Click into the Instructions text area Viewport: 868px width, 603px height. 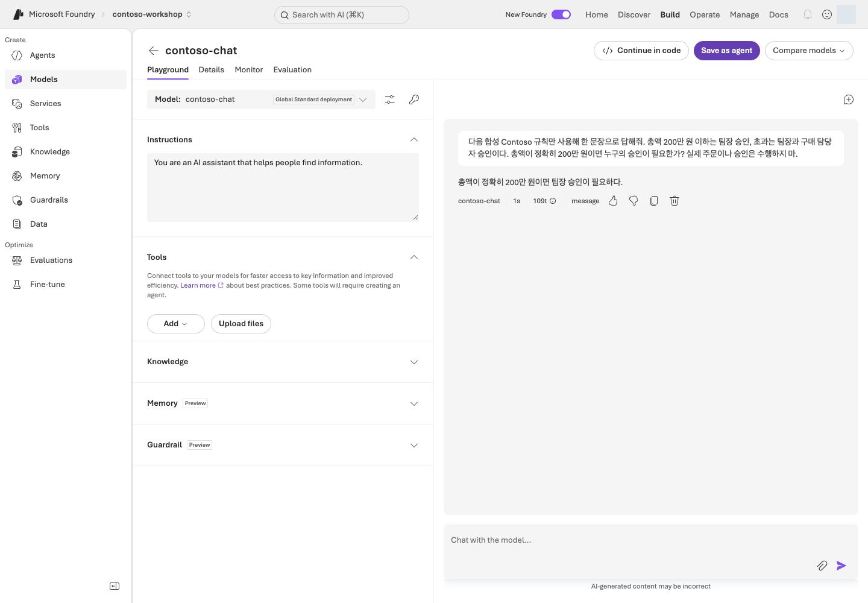pyautogui.click(x=283, y=188)
